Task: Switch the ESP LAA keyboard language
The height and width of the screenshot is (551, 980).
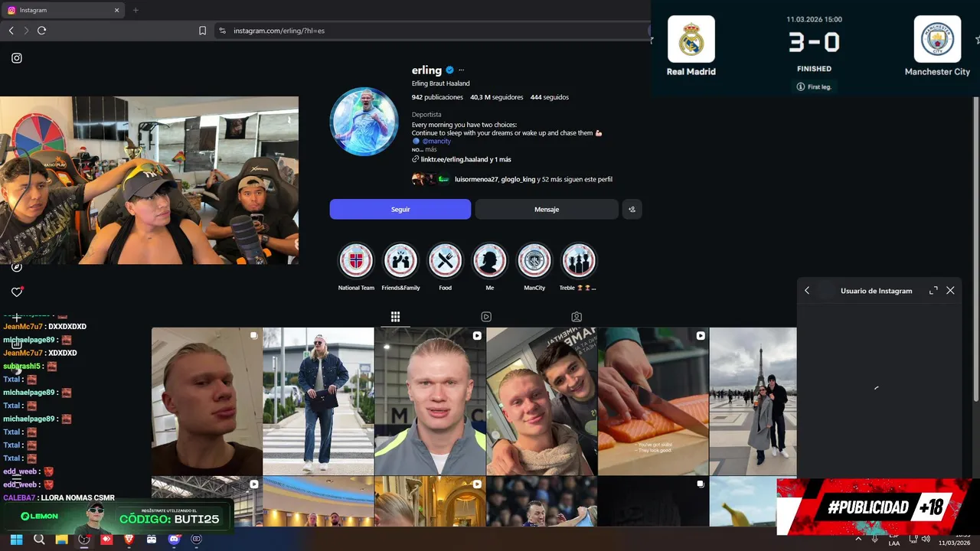Action: (894, 540)
